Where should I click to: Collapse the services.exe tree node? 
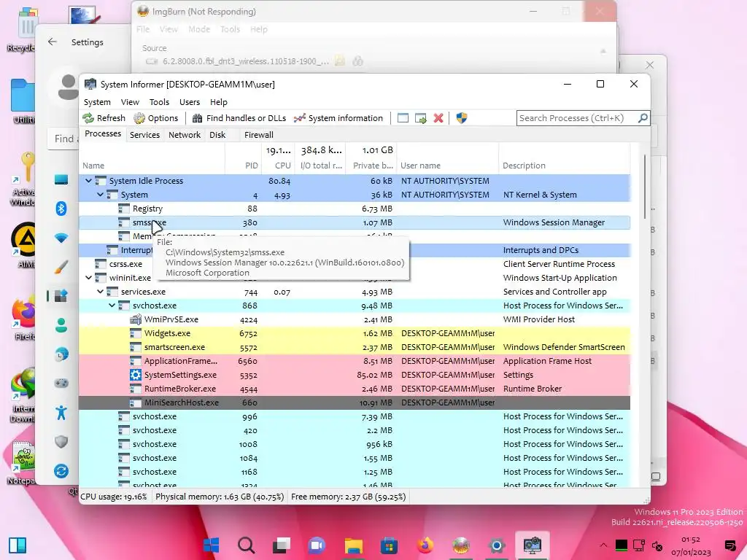pyautogui.click(x=100, y=292)
